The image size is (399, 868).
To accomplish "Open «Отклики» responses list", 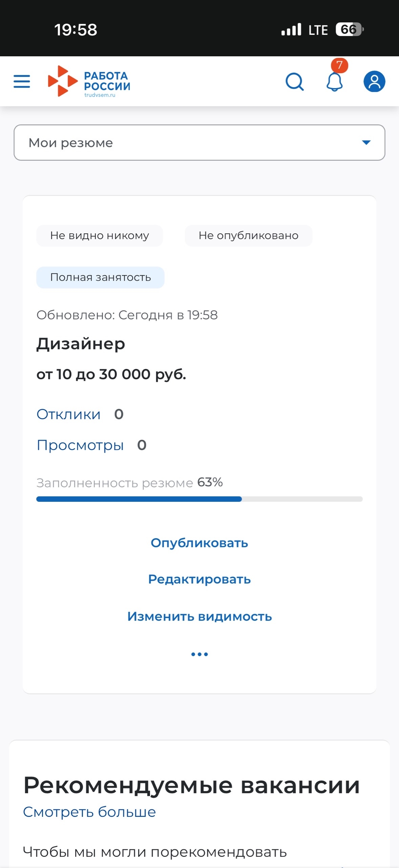I will (x=68, y=414).
